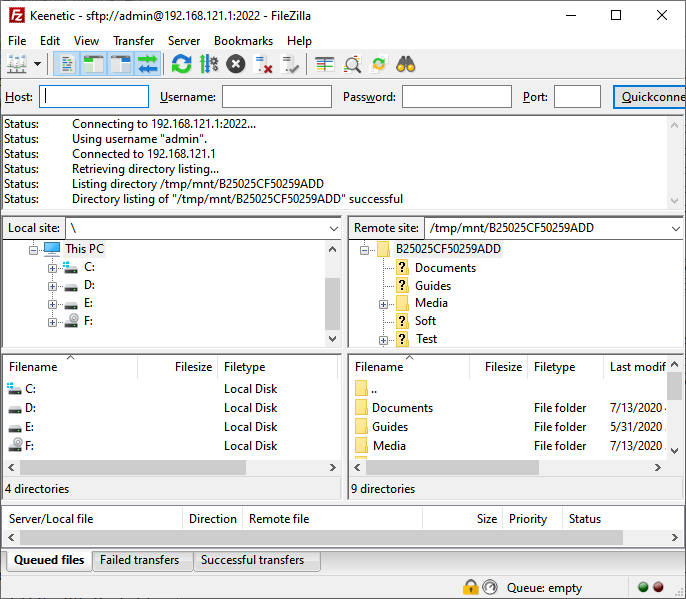
Task: Open the Edit menu
Action: click(50, 41)
